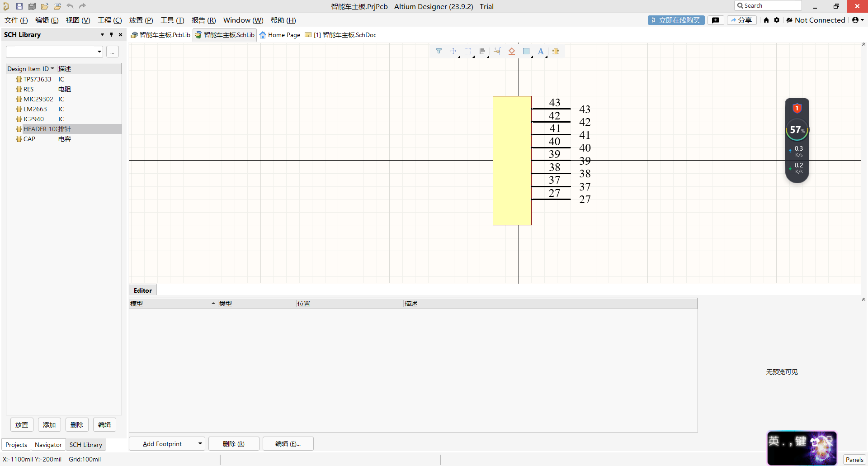Select the Place Text String tool
The height and width of the screenshot is (466, 868).
pos(540,51)
